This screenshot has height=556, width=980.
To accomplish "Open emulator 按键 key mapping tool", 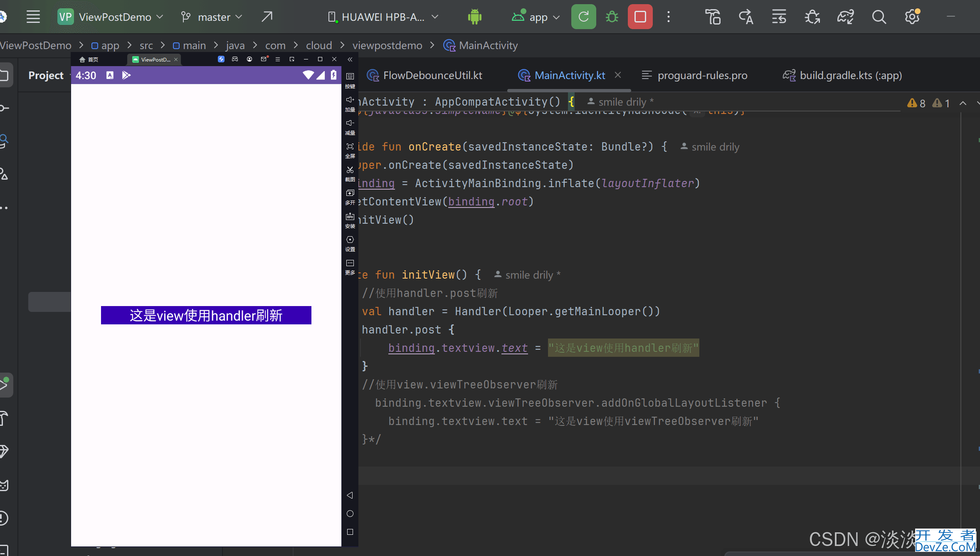I will pyautogui.click(x=350, y=80).
